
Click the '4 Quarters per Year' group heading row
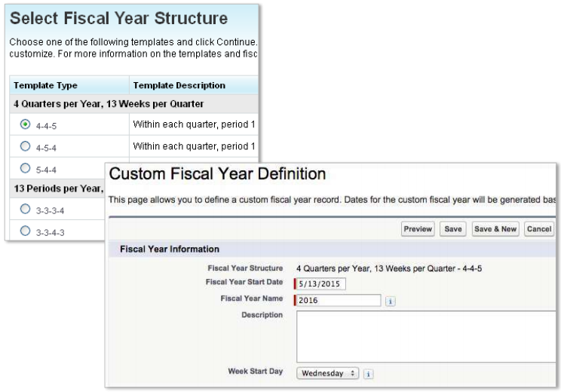111,103
